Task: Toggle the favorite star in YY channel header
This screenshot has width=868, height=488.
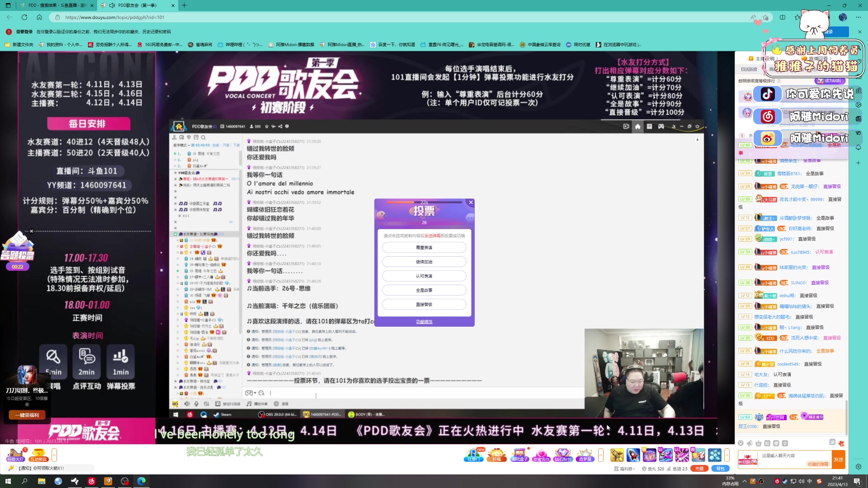Action: click(x=267, y=127)
